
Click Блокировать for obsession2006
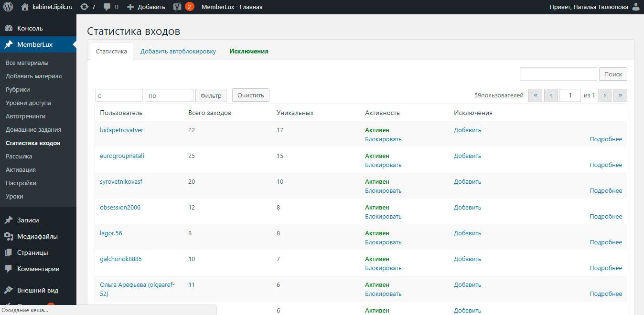(x=383, y=217)
